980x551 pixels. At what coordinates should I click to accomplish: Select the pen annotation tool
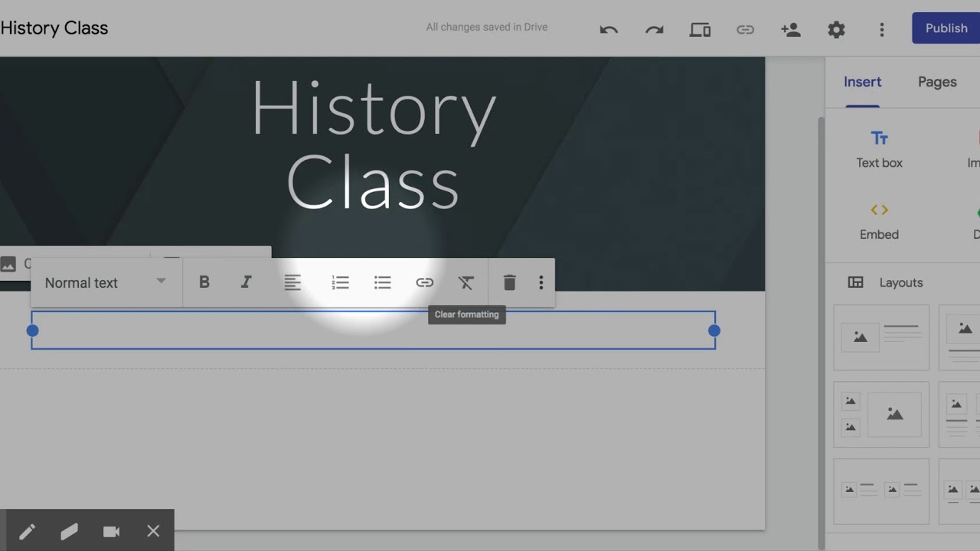[27, 531]
